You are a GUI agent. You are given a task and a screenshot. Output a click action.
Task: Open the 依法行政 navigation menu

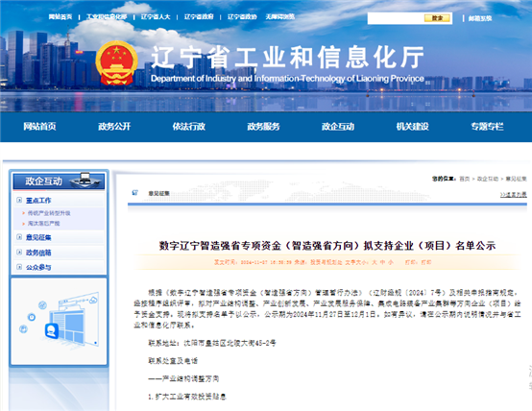[x=189, y=127]
